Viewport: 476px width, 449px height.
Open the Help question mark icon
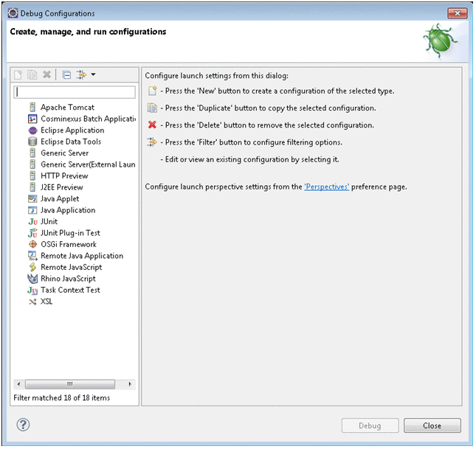23,425
